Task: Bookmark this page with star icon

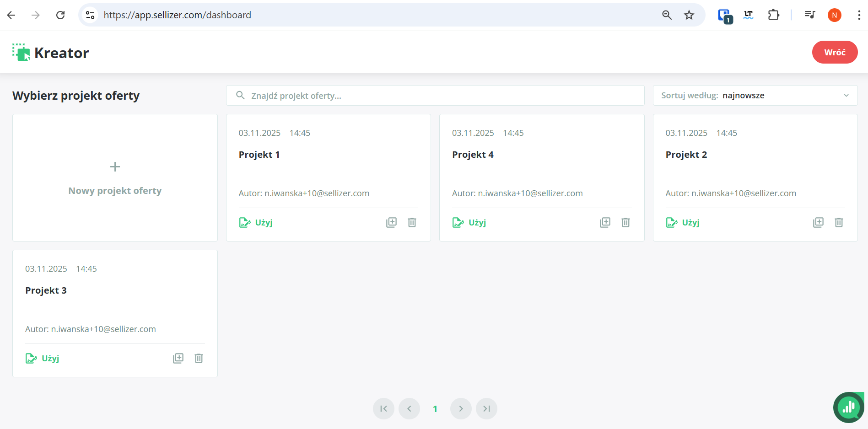Action: point(689,15)
